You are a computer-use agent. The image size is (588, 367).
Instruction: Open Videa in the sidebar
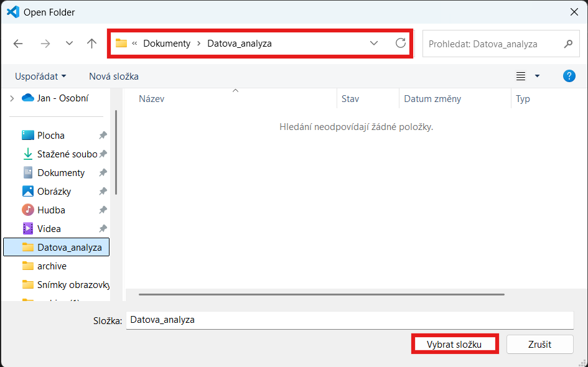pos(42,229)
